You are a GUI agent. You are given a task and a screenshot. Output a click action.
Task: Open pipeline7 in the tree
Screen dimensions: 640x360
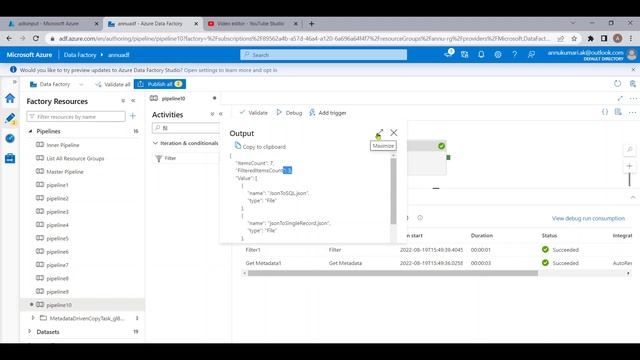[57, 265]
